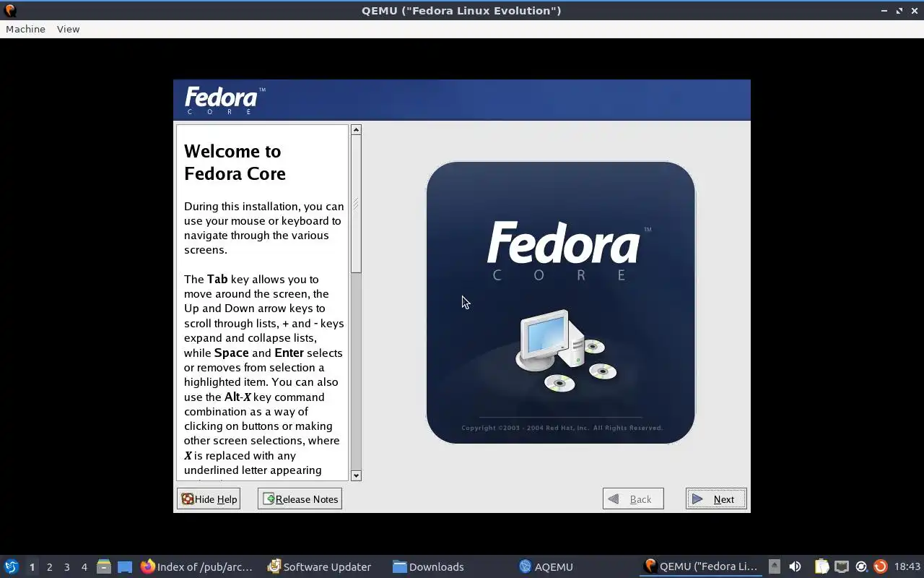This screenshot has height=578, width=924.
Task: Click the help panel scrollbar thumb
Action: point(356,204)
